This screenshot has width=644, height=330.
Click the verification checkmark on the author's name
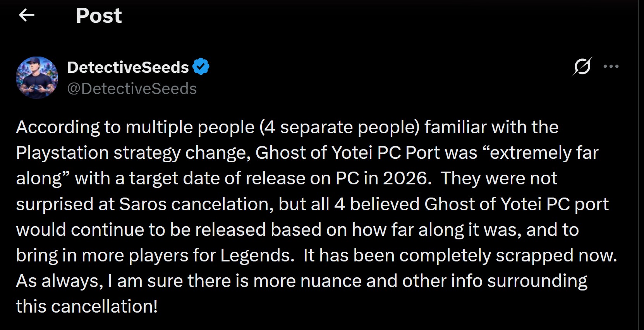pyautogui.click(x=201, y=66)
